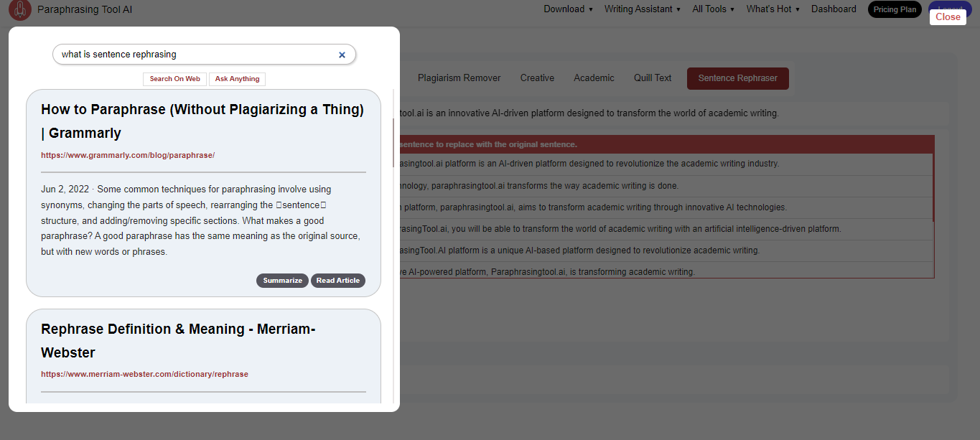Click the search results panel scrollbar

point(393,144)
